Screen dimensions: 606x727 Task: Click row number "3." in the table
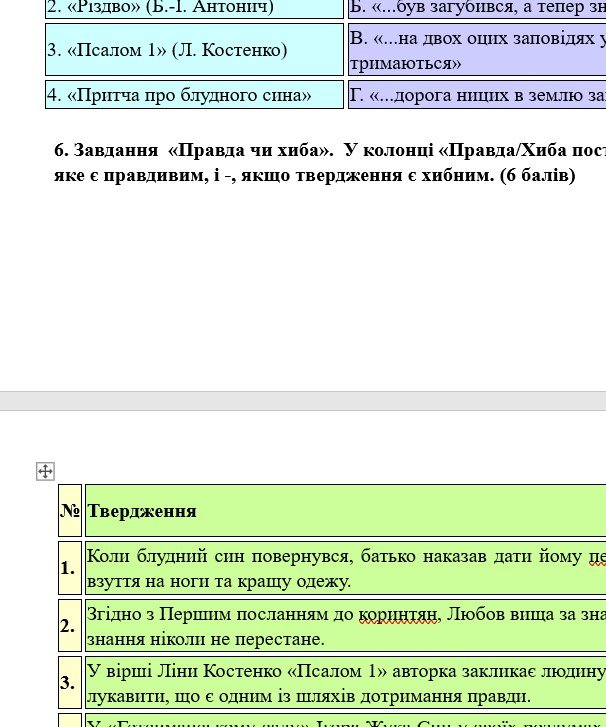coord(69,683)
